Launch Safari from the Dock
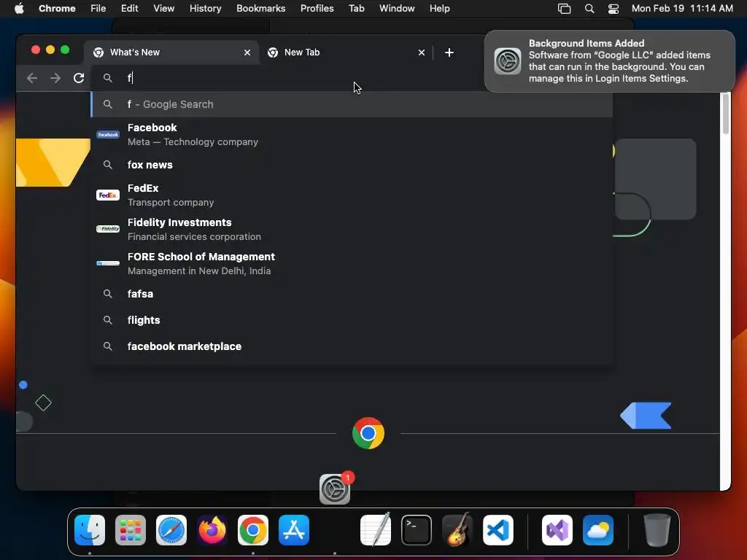 click(171, 530)
